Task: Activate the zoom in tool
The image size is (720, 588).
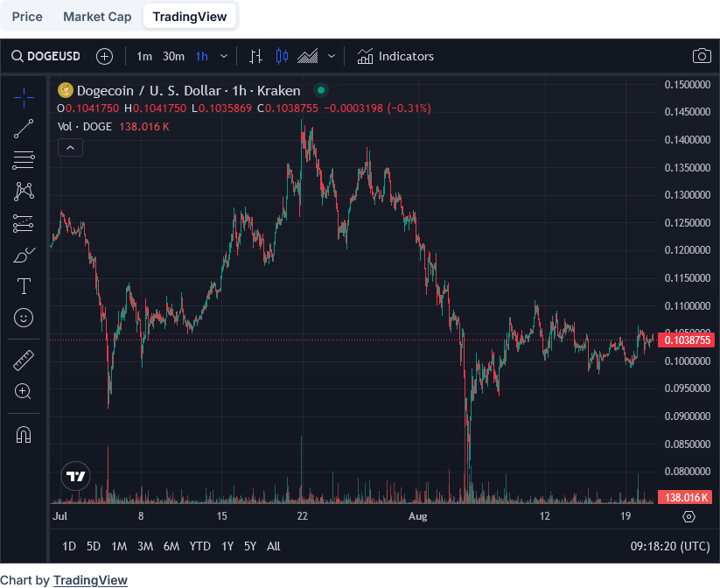Action: click(24, 391)
